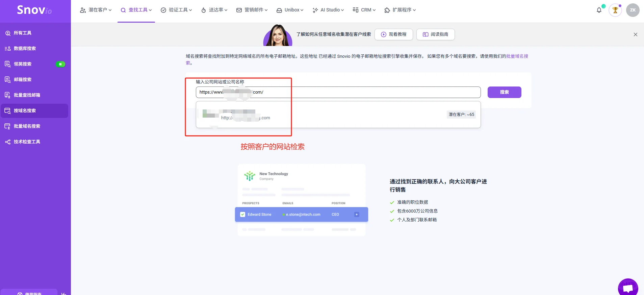This screenshot has width=644, height=295.
Task: Open notifications bell icon
Action: click(x=599, y=10)
